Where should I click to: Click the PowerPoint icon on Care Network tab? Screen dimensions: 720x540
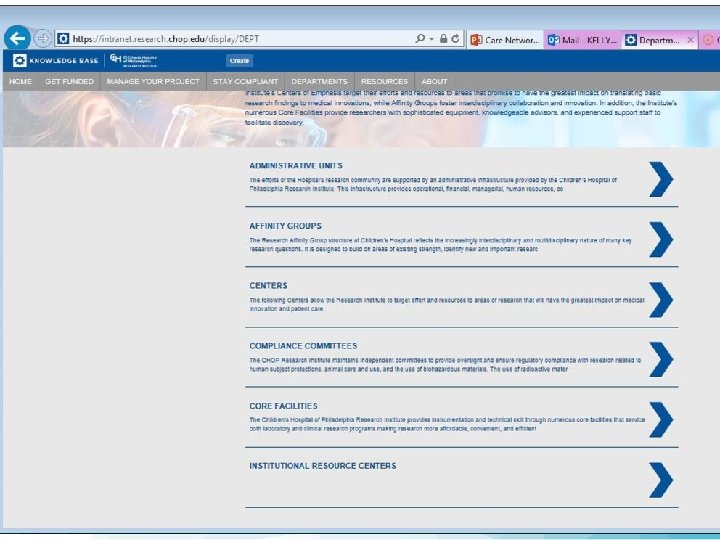click(477, 40)
